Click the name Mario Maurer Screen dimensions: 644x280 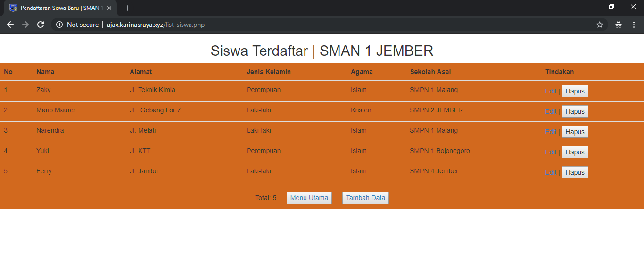[x=56, y=110]
